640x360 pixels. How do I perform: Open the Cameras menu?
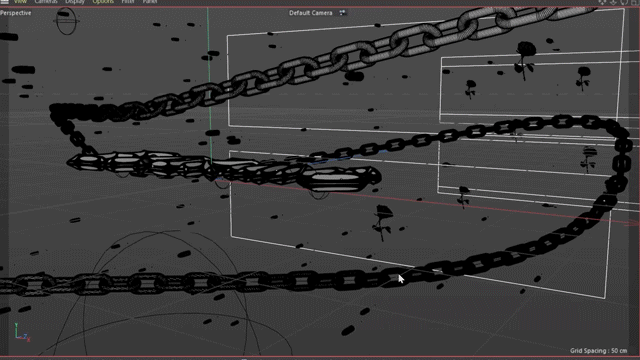click(46, 2)
